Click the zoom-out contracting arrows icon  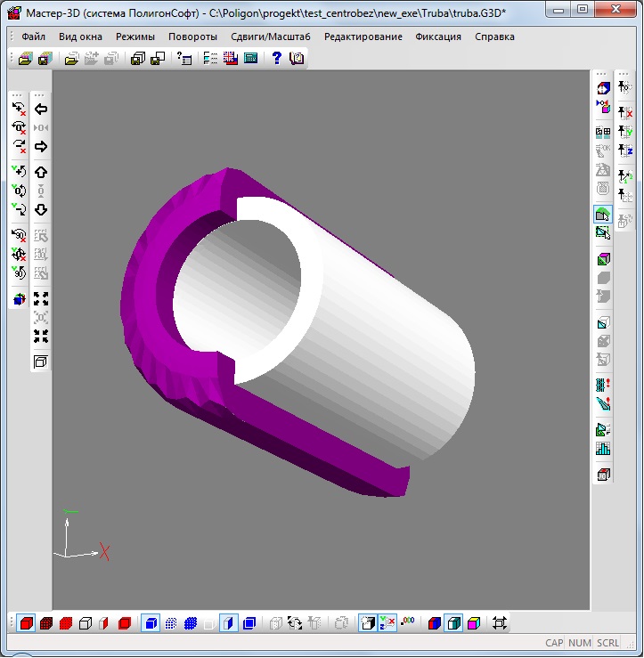click(x=41, y=336)
